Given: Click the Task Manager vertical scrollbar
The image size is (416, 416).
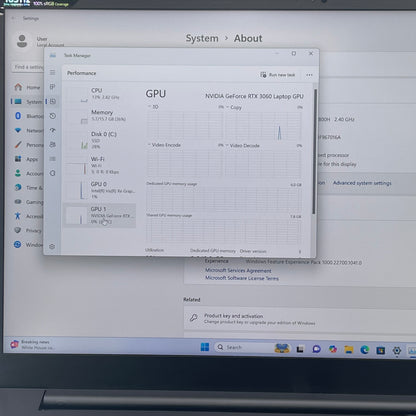Looking at the screenshot, I should tap(315, 152).
